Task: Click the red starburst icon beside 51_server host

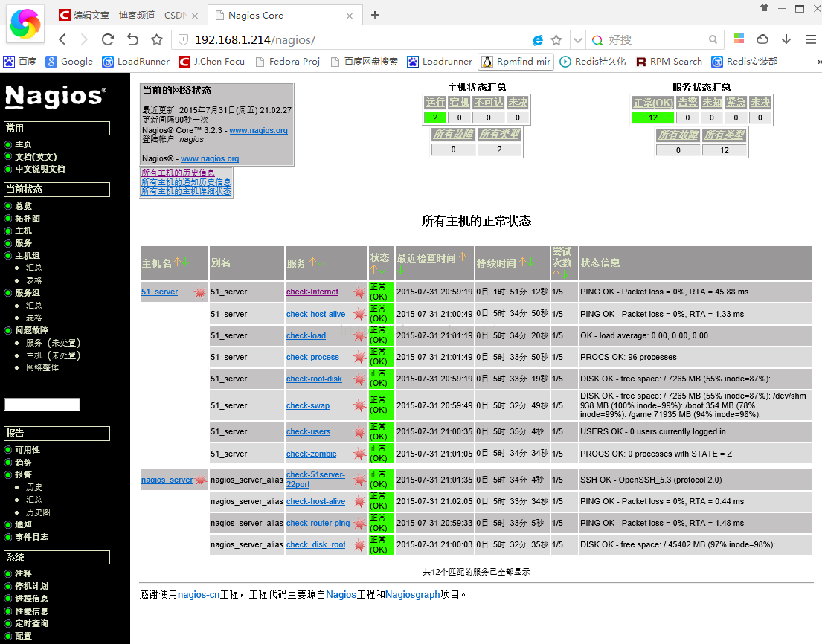Action: tap(200, 292)
